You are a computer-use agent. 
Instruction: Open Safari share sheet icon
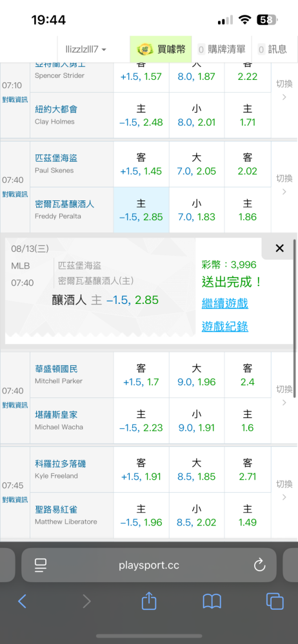149,600
